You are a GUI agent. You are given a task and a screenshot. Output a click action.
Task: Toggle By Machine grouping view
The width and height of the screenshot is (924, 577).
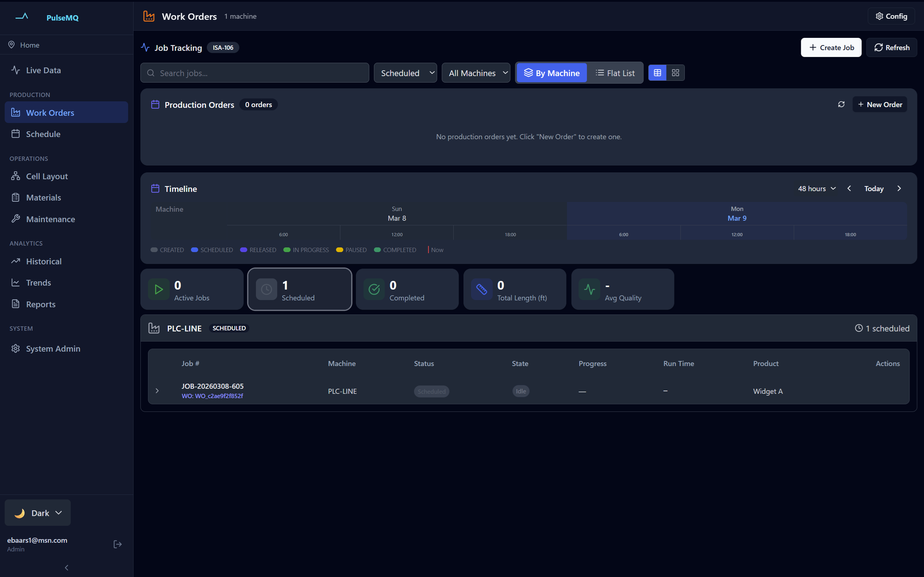(x=552, y=73)
